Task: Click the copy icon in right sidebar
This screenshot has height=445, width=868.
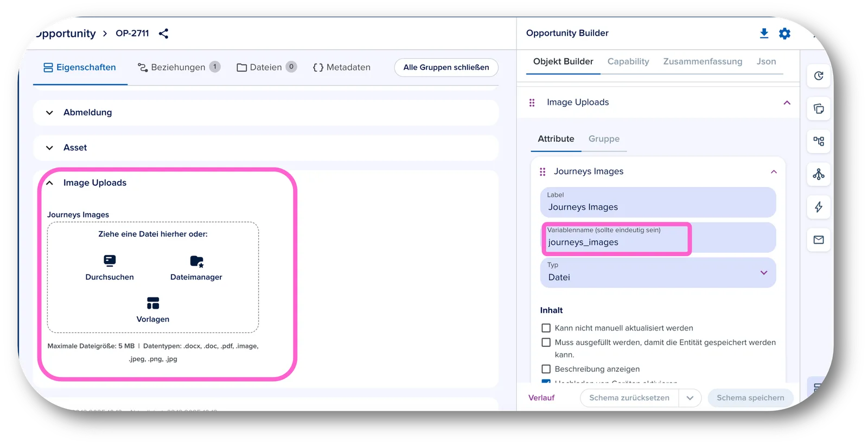Action: pos(819,109)
